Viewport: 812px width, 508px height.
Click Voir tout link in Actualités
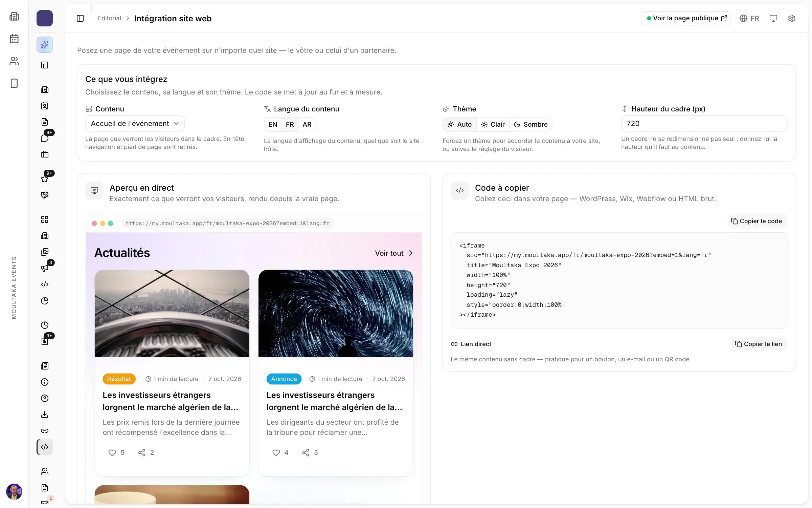tap(394, 253)
